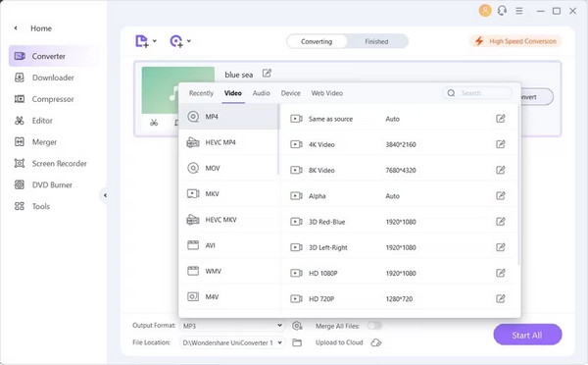The image size is (588, 365).
Task: Edit 3D Red-Blue preset settings
Action: pyautogui.click(x=501, y=222)
